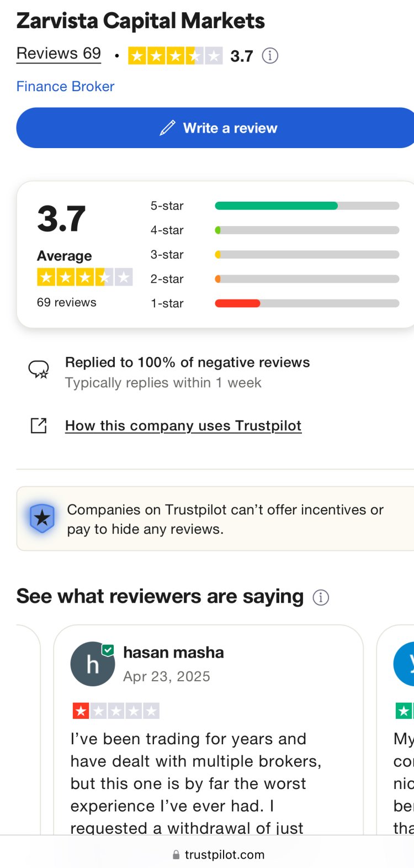This screenshot has width=414, height=868.
Task: Open the Finance Broker category link
Action: 65,87
